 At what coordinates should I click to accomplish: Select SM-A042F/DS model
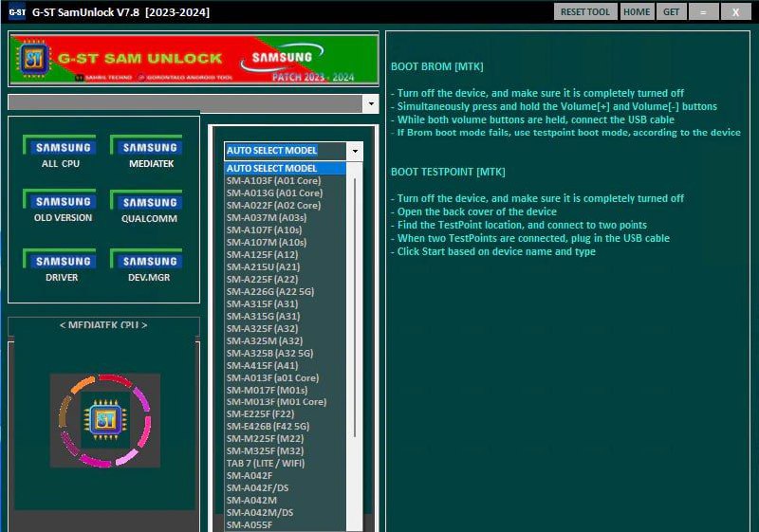(286, 488)
